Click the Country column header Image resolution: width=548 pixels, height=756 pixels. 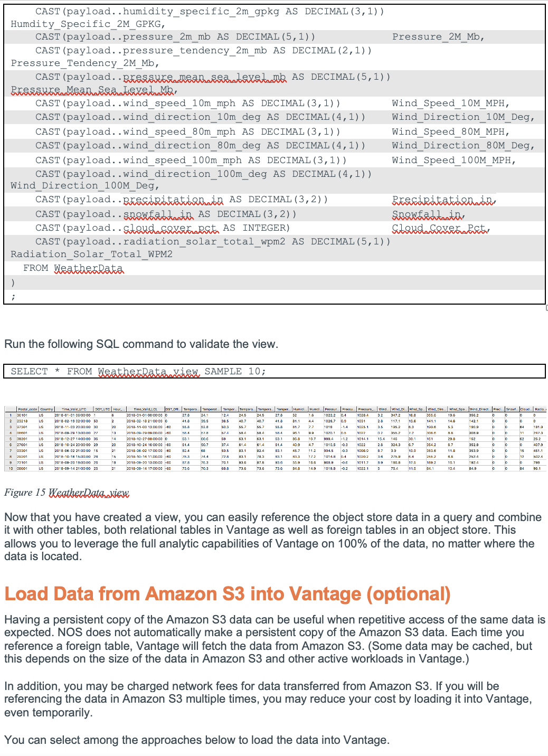[47, 408]
